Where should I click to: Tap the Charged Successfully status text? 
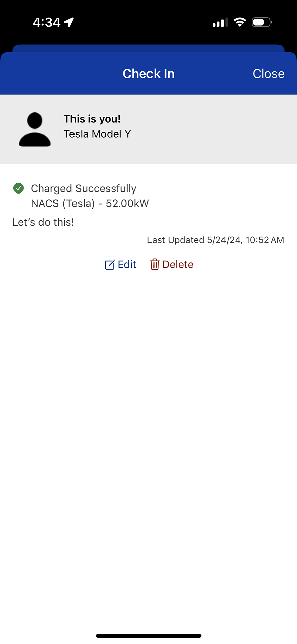[84, 188]
